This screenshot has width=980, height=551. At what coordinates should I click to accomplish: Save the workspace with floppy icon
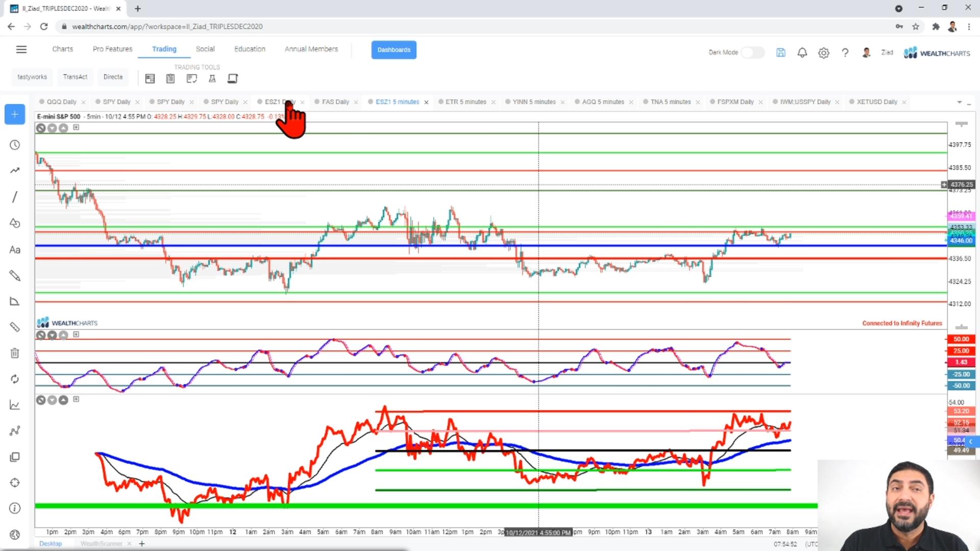click(x=781, y=53)
